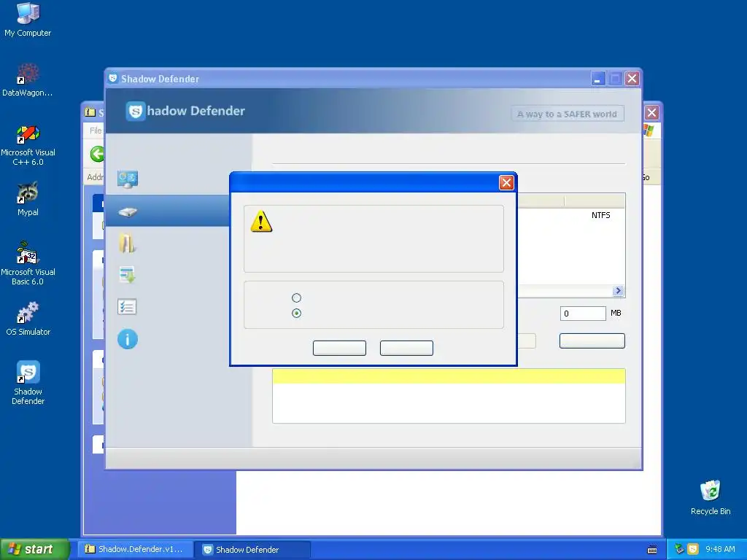The width and height of the screenshot is (747, 560).
Task: Click the network tray icon beside the clock
Action: (680, 549)
